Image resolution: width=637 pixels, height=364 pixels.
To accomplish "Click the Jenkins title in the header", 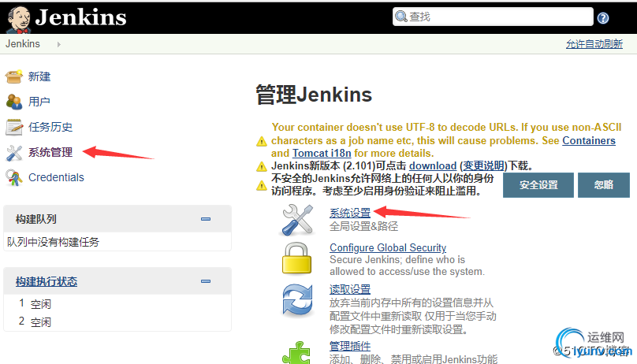I will (81, 17).
